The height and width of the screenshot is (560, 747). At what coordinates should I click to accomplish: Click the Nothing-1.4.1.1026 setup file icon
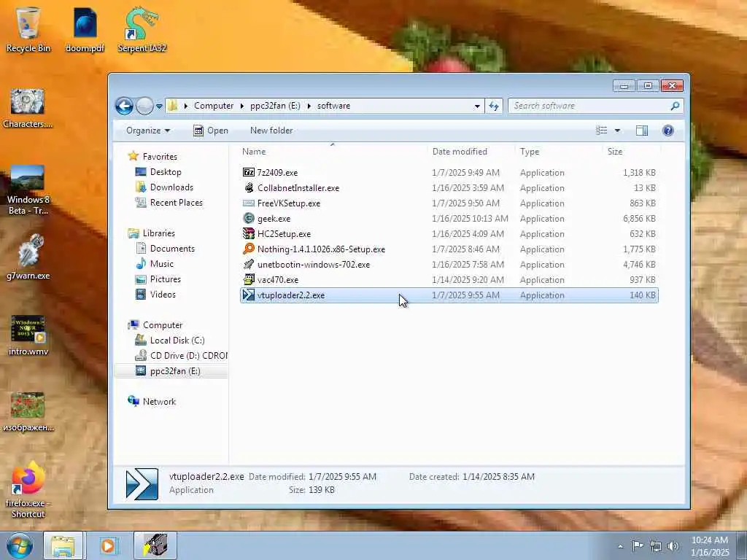[x=249, y=249]
